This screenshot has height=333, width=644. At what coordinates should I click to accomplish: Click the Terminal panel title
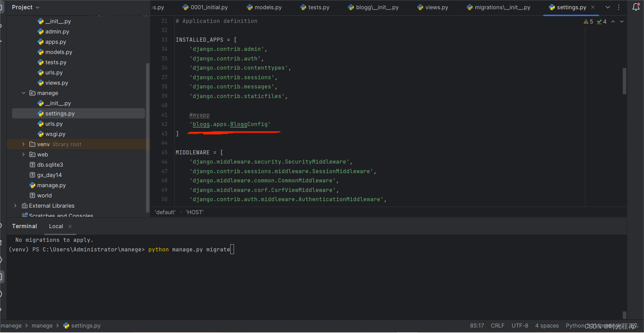[x=25, y=226]
